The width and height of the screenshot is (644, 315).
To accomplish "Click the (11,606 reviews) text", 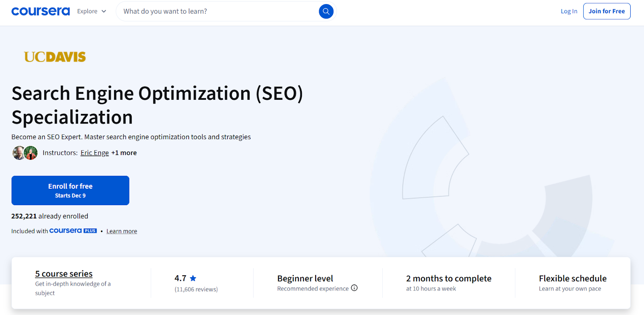I will click(x=196, y=289).
